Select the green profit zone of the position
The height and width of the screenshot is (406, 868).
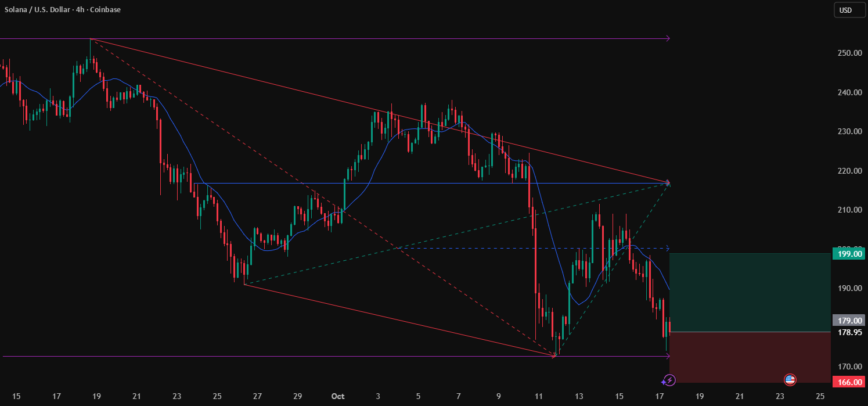[x=749, y=292]
